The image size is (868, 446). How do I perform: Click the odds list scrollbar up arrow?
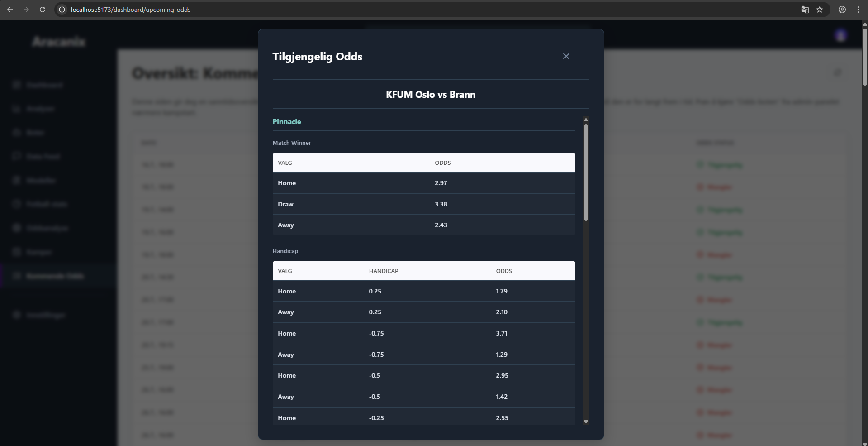586,120
